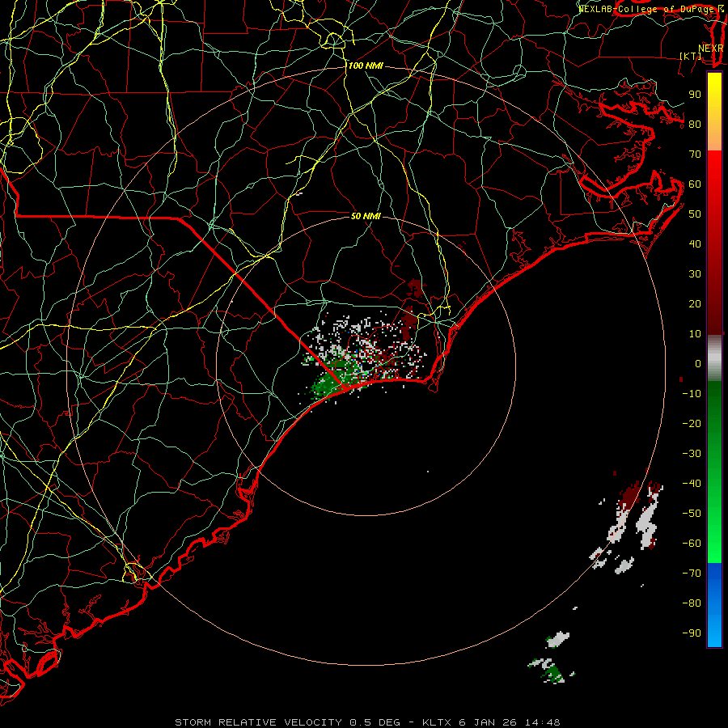Screen dimensions: 728x728
Task: Click the -60 value on velocity scale
Action: (692, 544)
